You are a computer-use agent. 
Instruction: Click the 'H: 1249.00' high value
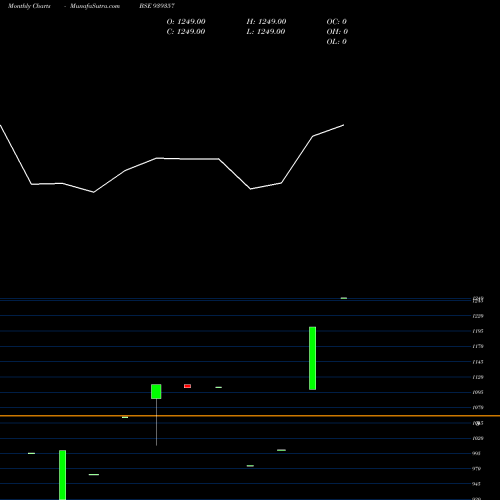(266, 22)
